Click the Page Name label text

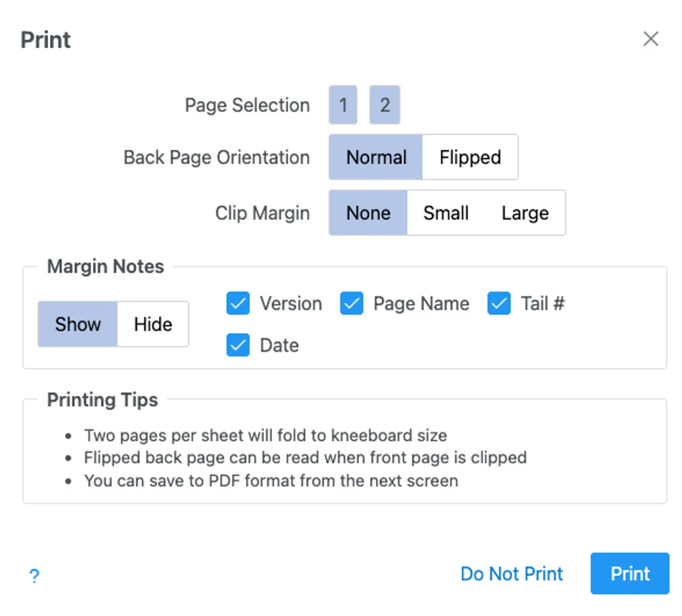click(421, 304)
